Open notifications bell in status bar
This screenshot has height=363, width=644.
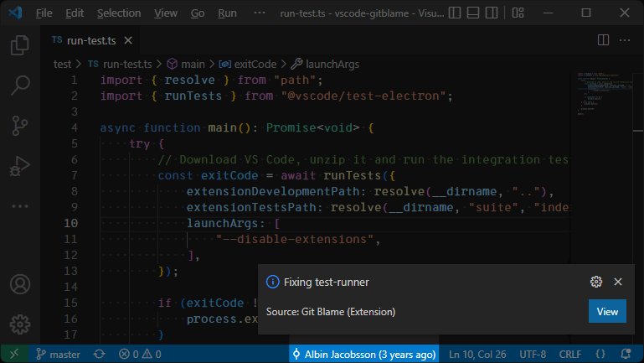(x=626, y=354)
